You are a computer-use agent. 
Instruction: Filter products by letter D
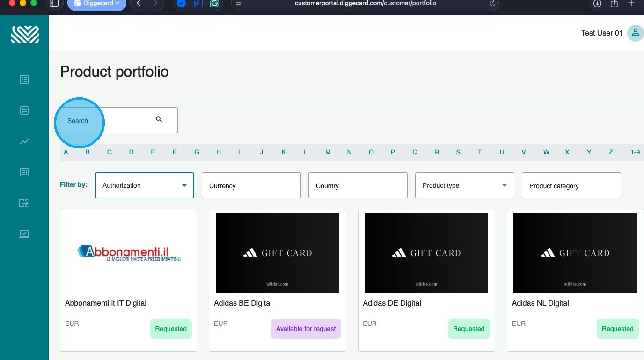pyautogui.click(x=132, y=152)
